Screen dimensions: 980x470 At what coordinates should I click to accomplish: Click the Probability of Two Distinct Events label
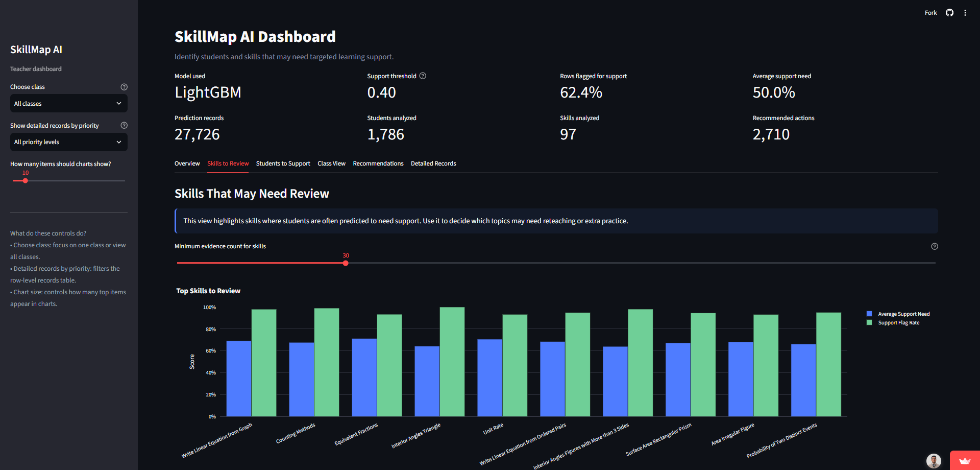[781, 440]
